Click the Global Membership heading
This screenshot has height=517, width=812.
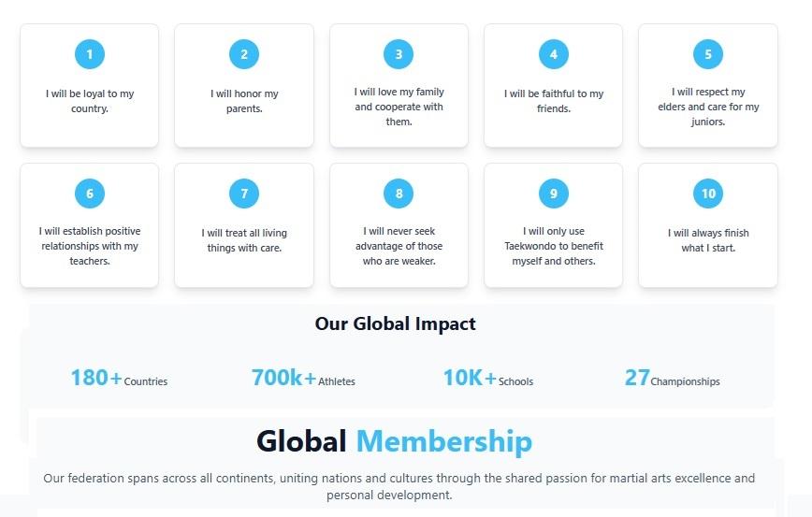pos(395,441)
